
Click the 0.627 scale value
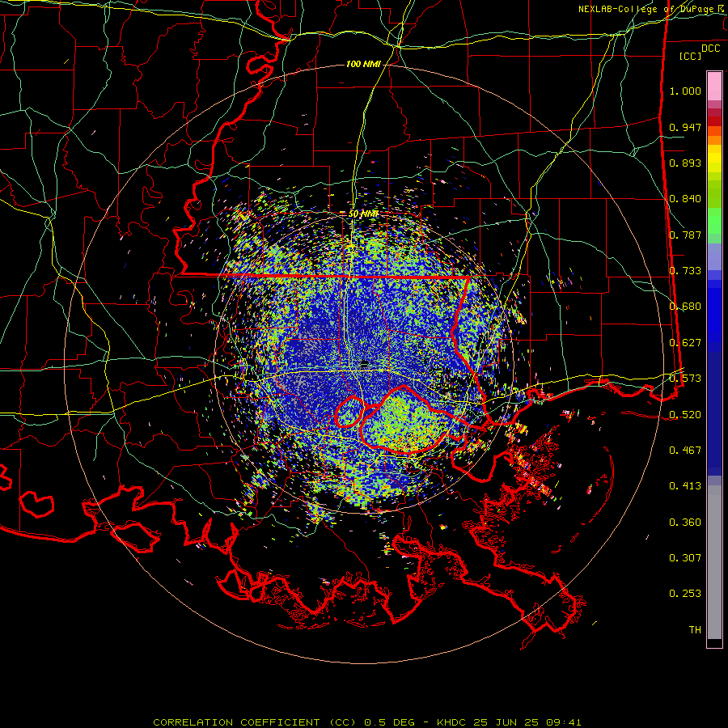click(x=685, y=343)
